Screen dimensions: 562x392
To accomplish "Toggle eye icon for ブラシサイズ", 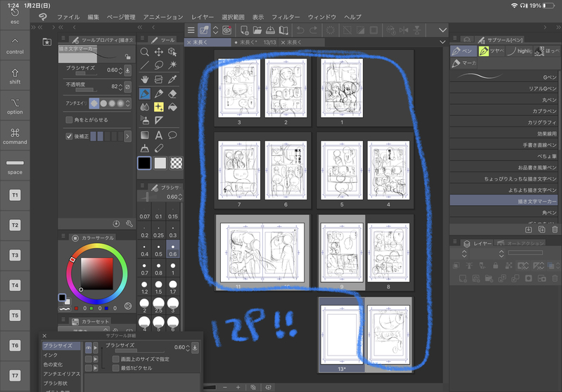I will (x=89, y=348).
